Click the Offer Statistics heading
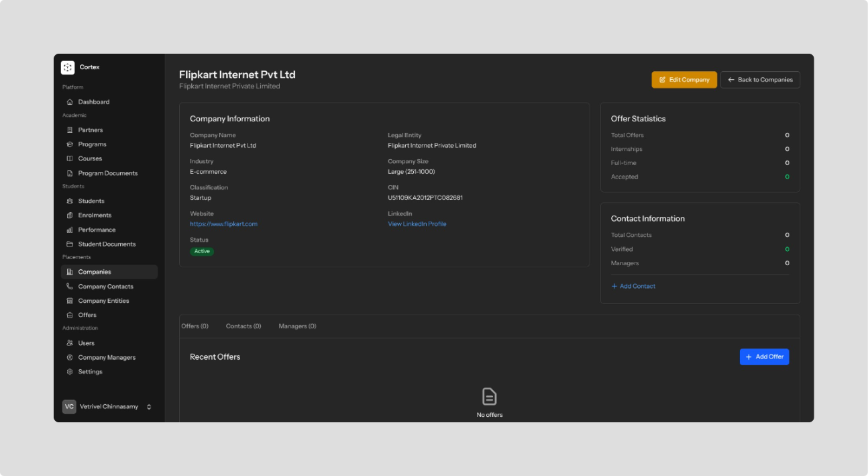868x476 pixels. [x=638, y=119]
